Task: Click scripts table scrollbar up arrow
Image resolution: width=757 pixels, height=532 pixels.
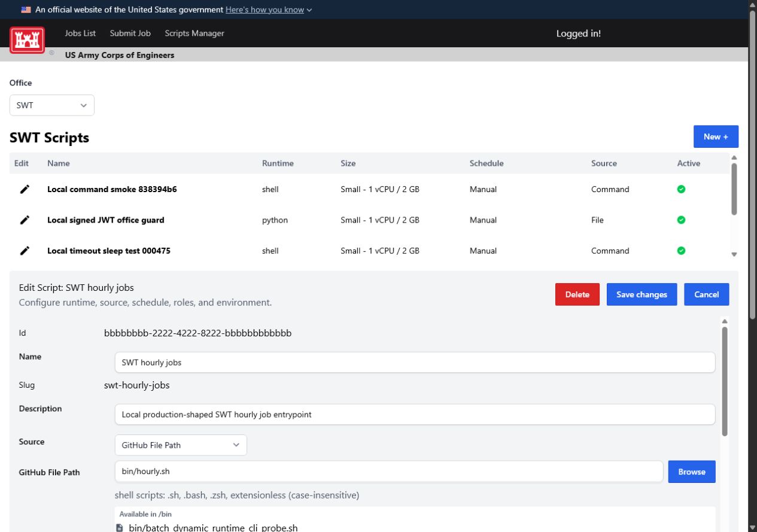Action: pos(734,158)
